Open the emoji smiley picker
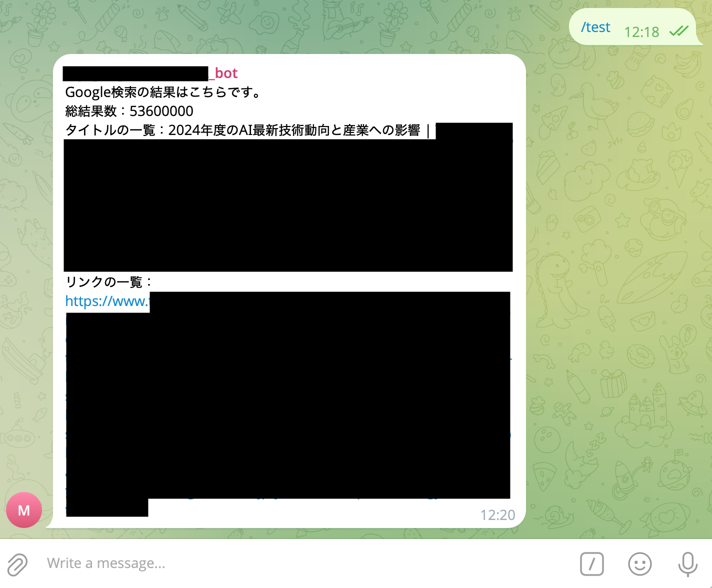Screen dimensions: 712x588 pos(639,564)
